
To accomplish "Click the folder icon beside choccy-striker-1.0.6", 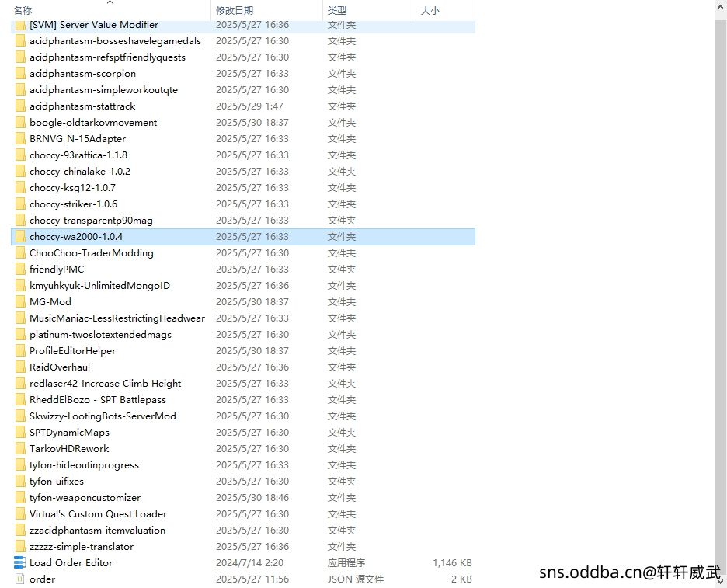I will 20,204.
